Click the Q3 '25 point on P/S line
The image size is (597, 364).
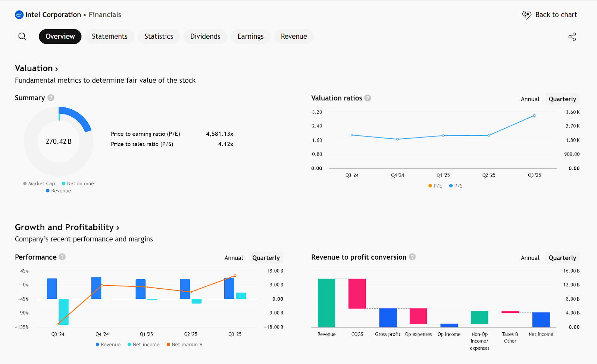(534, 116)
